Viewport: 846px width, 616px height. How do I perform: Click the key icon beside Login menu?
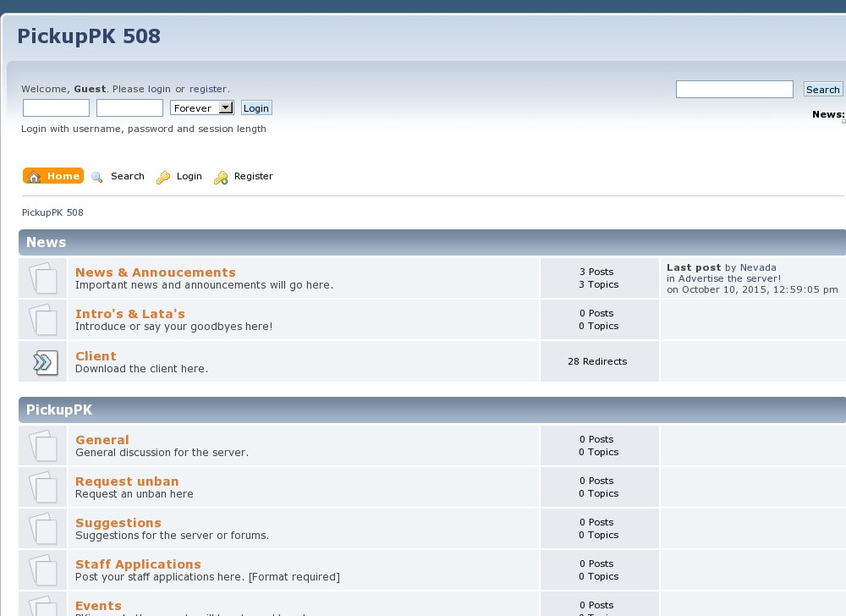(x=163, y=177)
